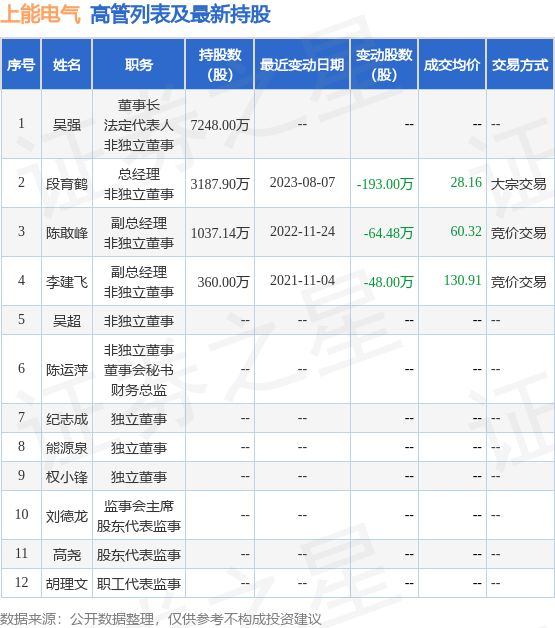Click the average price 28.16

pyautogui.click(x=466, y=182)
